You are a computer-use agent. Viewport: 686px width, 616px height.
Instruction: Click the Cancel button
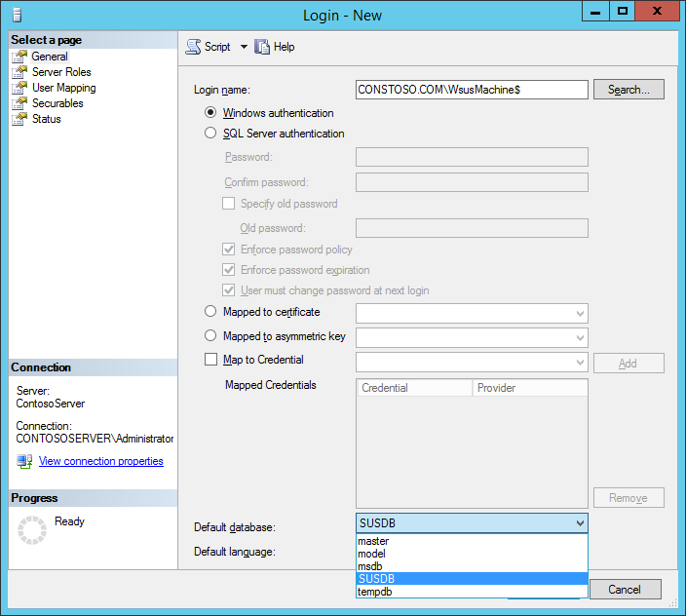[x=626, y=590]
